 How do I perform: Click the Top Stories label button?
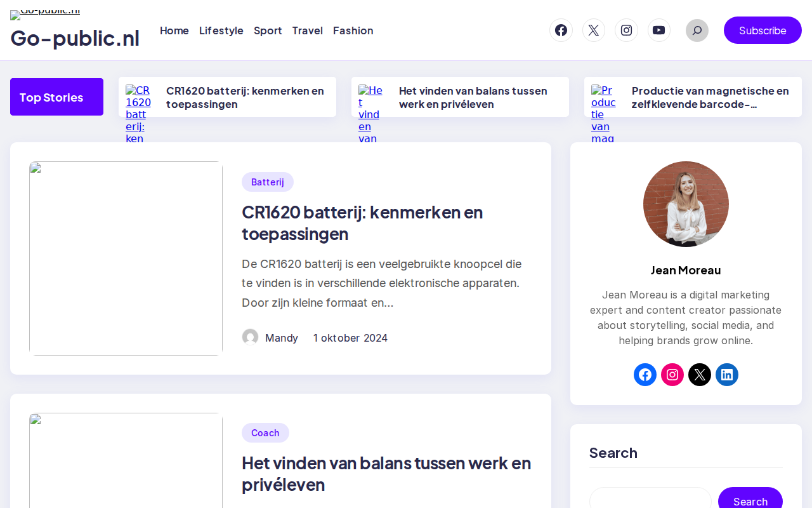56,97
